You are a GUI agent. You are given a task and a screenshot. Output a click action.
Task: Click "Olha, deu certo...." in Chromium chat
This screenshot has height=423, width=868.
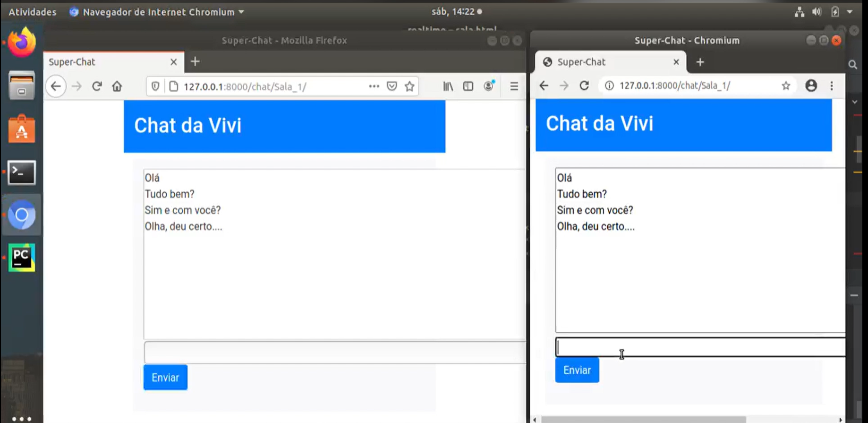point(596,226)
